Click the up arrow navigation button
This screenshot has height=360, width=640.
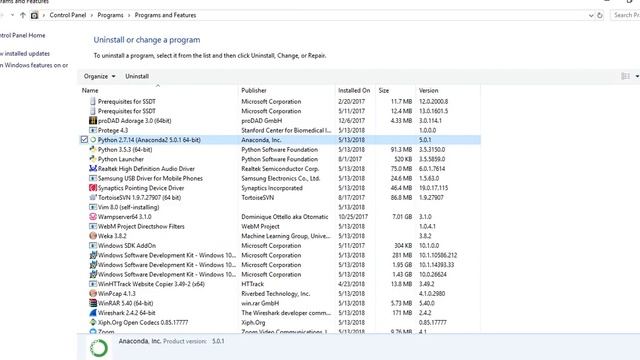pyautogui.click(x=23, y=15)
